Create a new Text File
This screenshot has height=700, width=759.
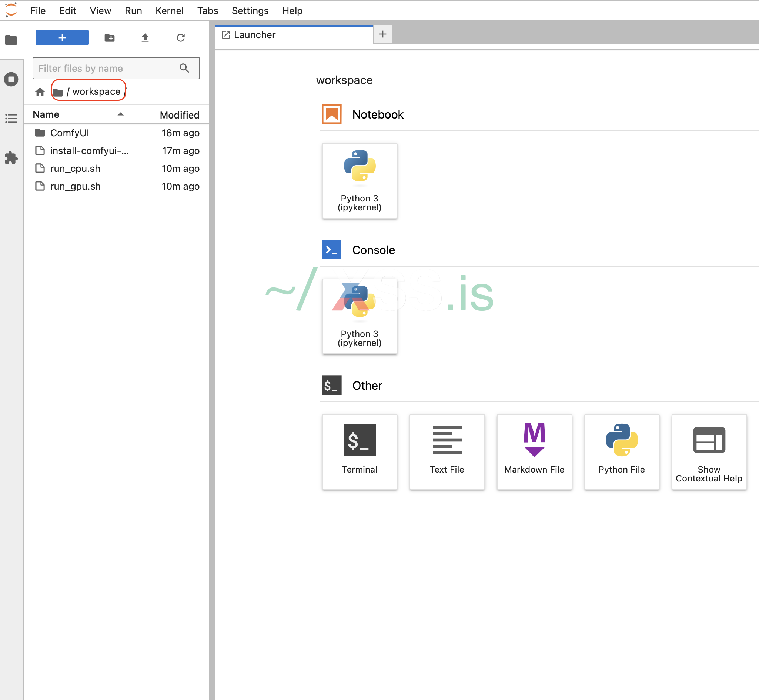[447, 451]
